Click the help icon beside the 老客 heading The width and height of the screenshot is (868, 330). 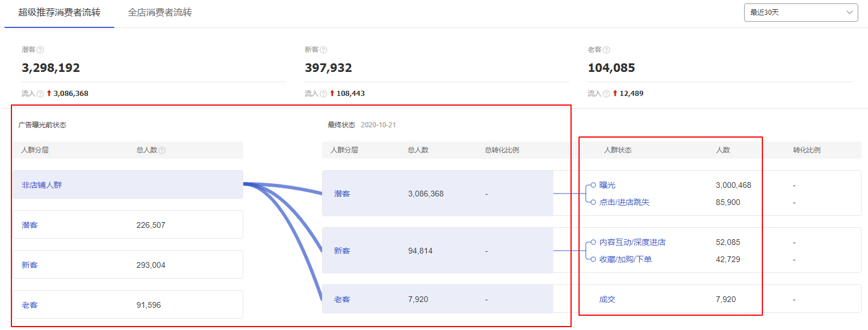click(x=606, y=50)
